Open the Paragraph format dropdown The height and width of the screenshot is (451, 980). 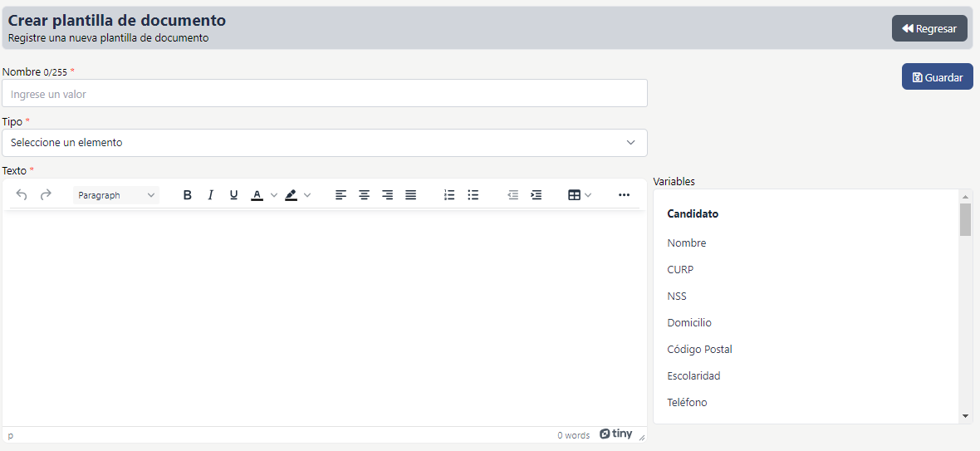coord(116,195)
